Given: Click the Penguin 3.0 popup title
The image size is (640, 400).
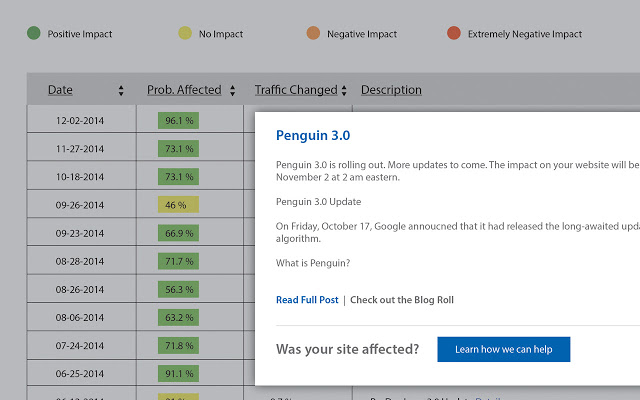Looking at the screenshot, I should coord(313,135).
